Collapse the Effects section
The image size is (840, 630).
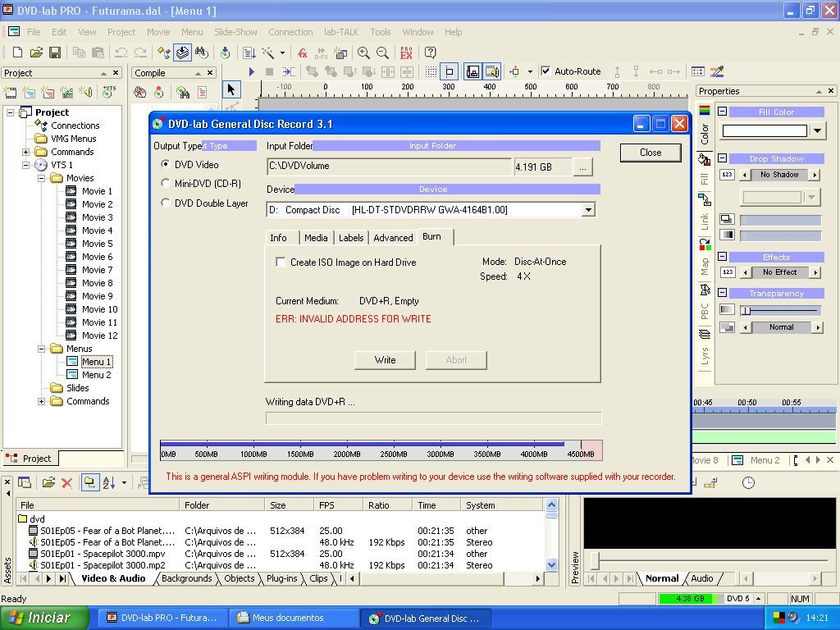tap(722, 257)
